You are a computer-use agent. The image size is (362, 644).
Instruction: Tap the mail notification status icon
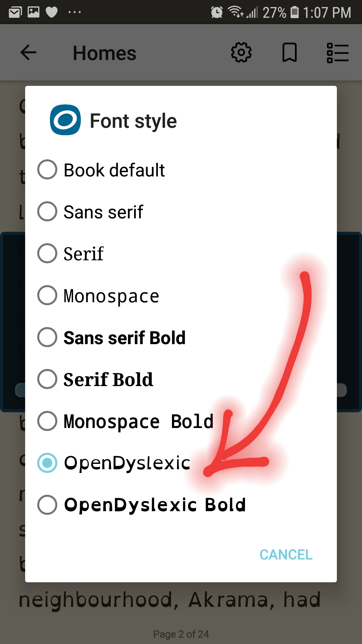15,12
